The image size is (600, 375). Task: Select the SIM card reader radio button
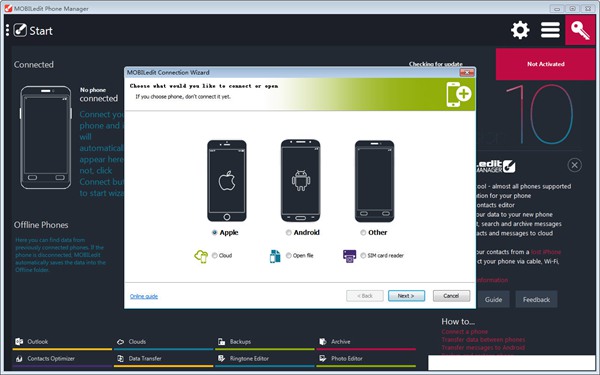pyautogui.click(x=363, y=256)
